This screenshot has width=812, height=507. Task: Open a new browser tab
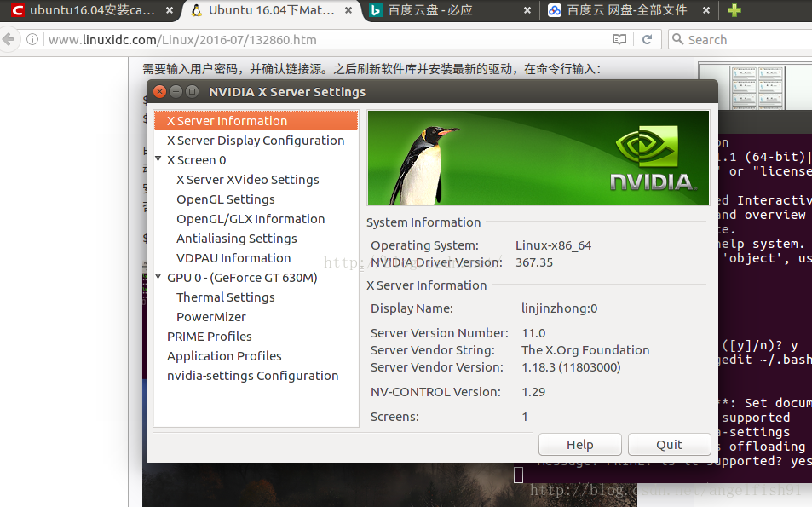(x=734, y=10)
